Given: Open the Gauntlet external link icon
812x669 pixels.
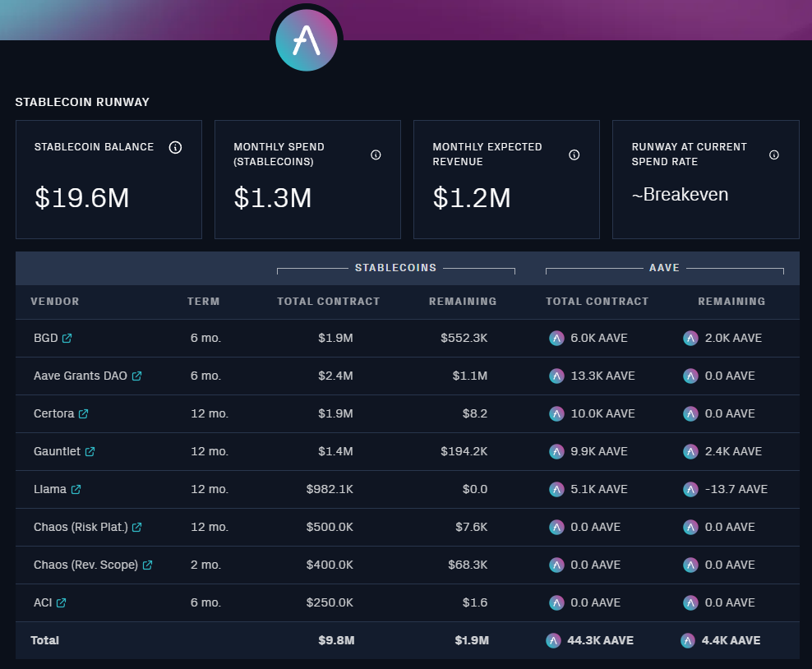Looking at the screenshot, I should tap(90, 451).
